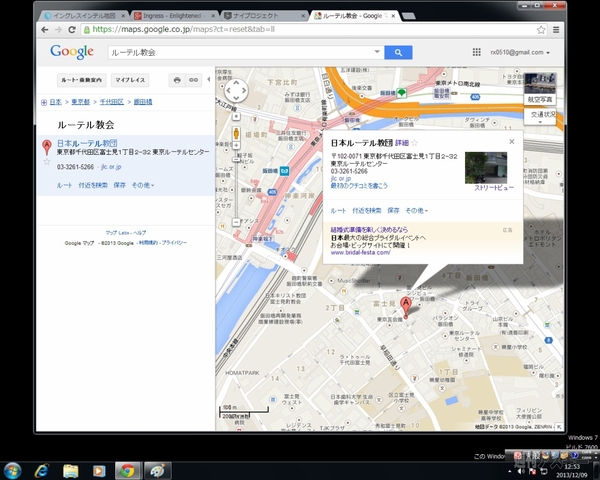Launch Internet Explorer from taskbar
600x480 pixels.
(42, 471)
